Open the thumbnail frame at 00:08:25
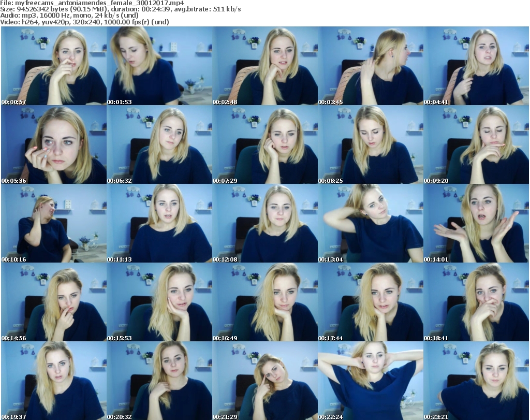Image resolution: width=530 pixels, height=420 pixels. click(x=371, y=144)
